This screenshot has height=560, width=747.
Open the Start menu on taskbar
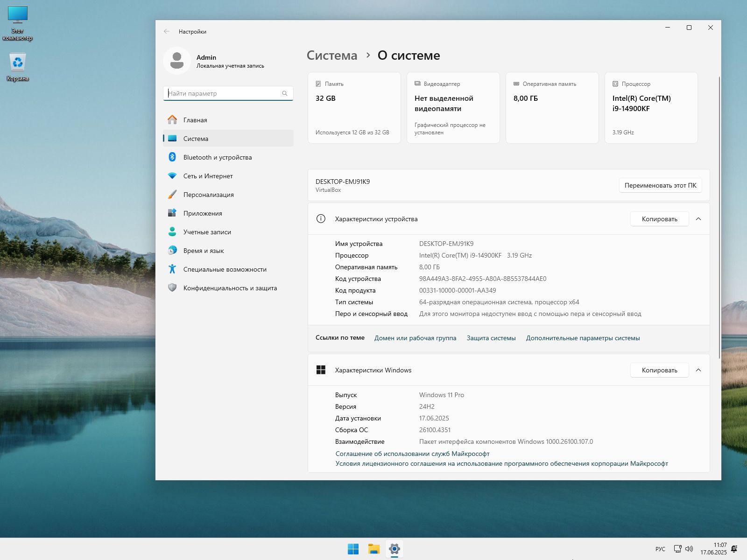(353, 549)
